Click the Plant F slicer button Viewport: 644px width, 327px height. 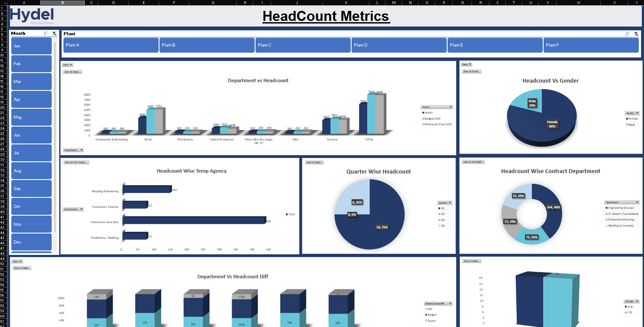[591, 45]
